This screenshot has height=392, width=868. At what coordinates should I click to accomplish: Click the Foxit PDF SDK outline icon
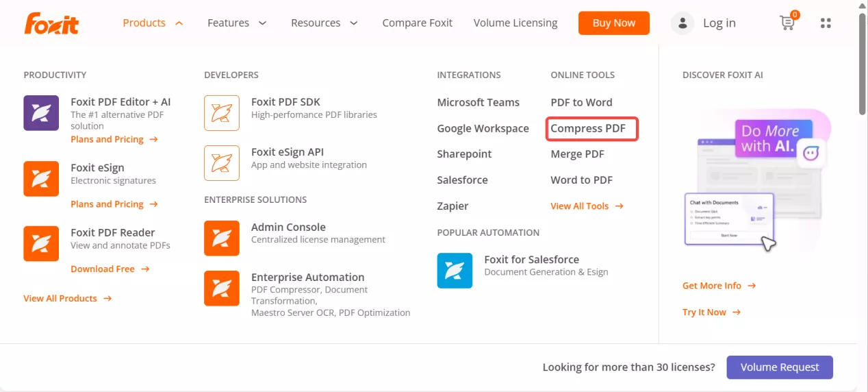coord(222,113)
